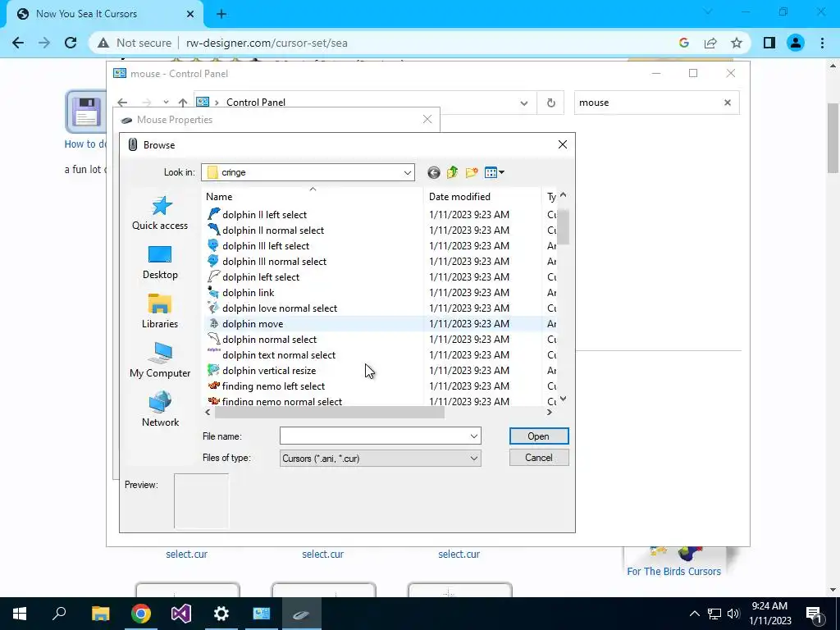Click into the File name input field
Image resolution: width=840 pixels, height=630 pixels.
click(374, 436)
